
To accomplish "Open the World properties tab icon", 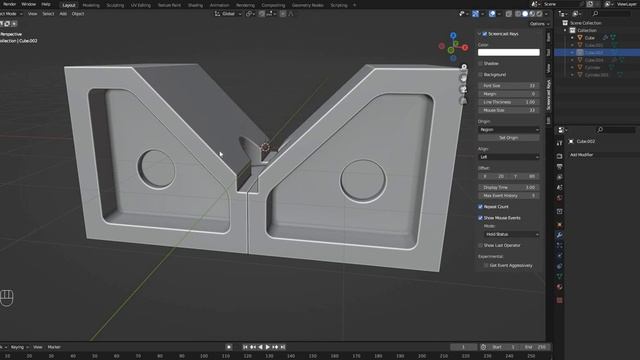I will [560, 198].
